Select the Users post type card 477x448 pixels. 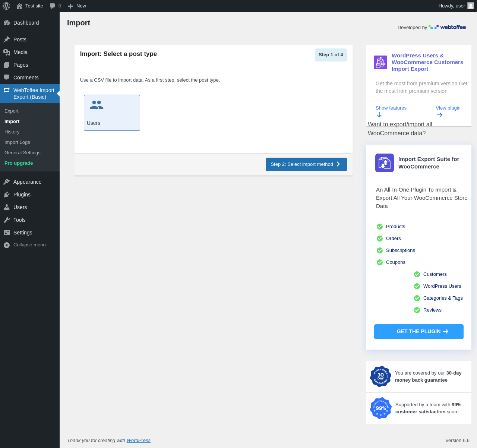tap(112, 113)
